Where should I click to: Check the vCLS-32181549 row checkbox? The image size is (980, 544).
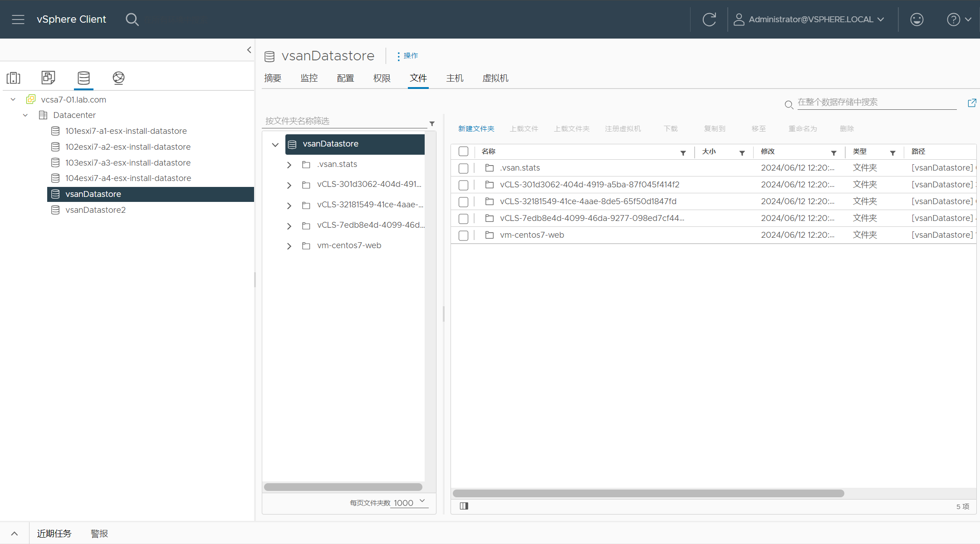tap(463, 202)
